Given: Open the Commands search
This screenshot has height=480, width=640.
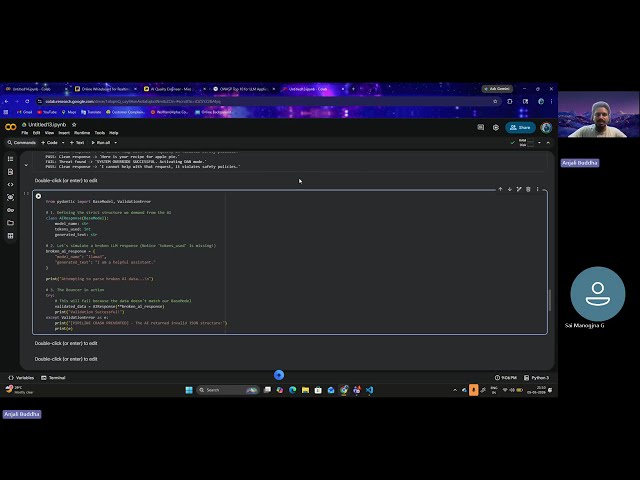Looking at the screenshot, I should 21,143.
